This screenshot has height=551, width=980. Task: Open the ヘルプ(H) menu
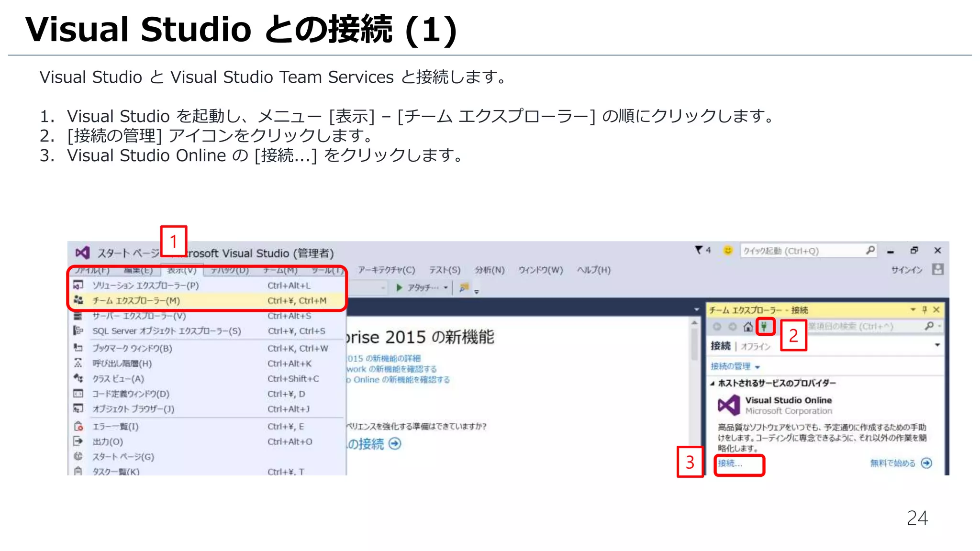[593, 270]
